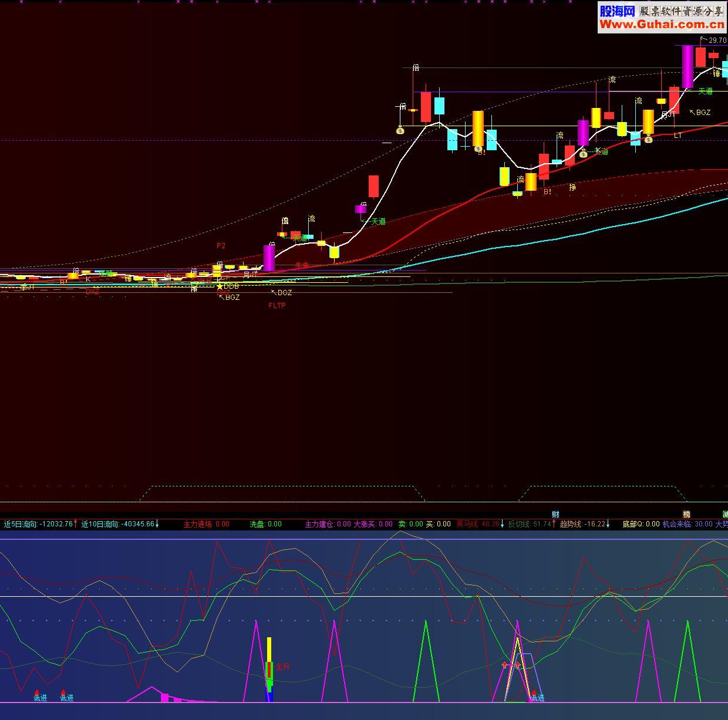The height and width of the screenshot is (720, 728).
Task: Click the 榜 marker above the indicator bar
Action: coord(686,515)
